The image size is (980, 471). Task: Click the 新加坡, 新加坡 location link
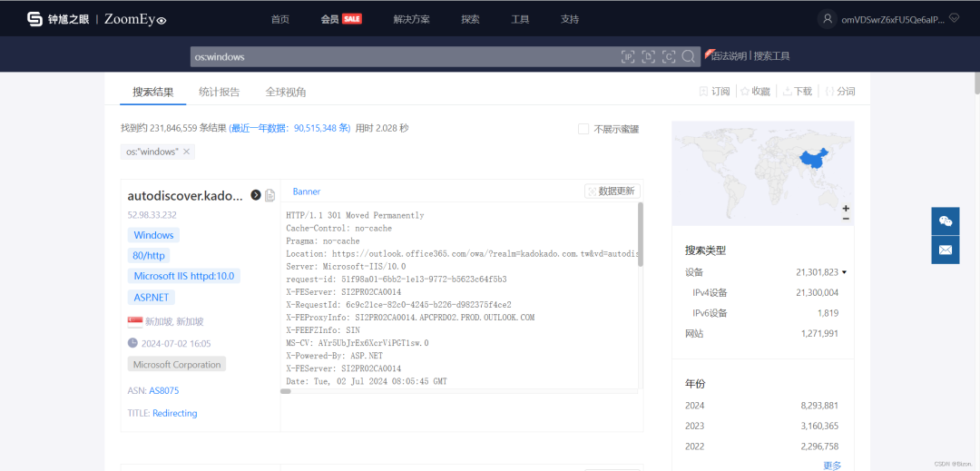pyautogui.click(x=174, y=322)
